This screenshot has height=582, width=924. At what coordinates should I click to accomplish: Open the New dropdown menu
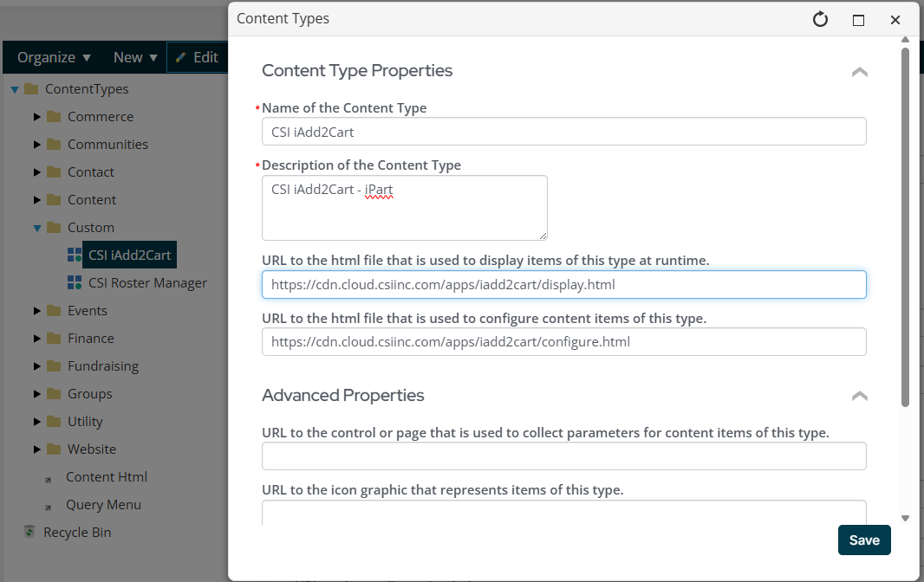click(x=135, y=57)
